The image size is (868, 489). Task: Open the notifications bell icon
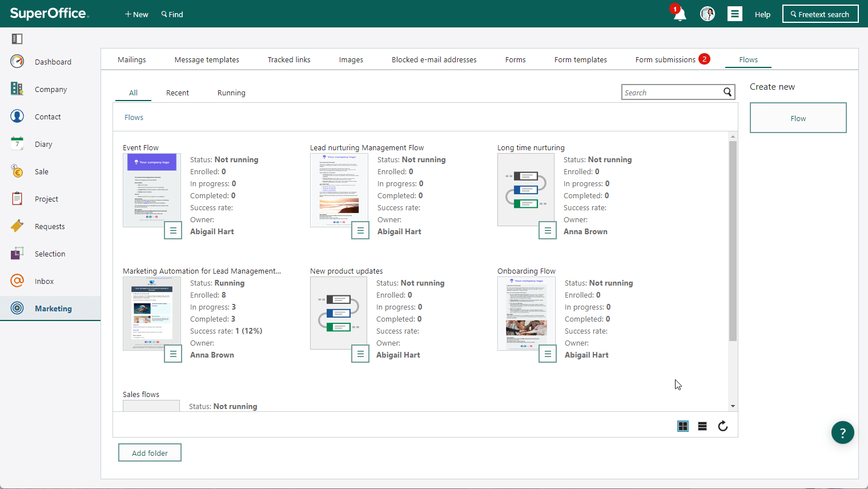click(679, 14)
